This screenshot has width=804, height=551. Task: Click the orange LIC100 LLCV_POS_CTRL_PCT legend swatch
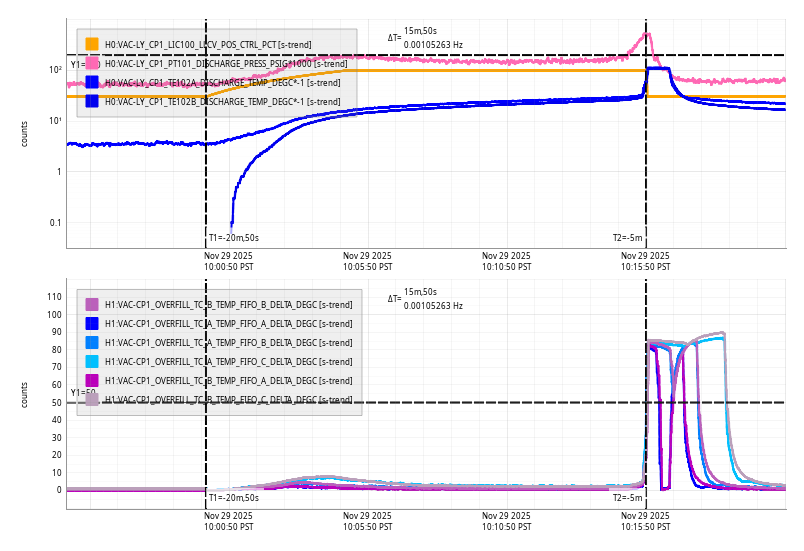[92, 44]
